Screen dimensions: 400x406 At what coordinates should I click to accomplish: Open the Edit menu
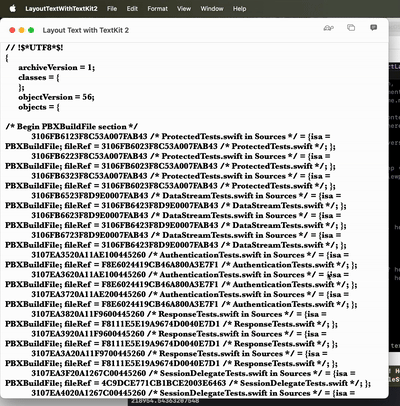click(x=132, y=9)
